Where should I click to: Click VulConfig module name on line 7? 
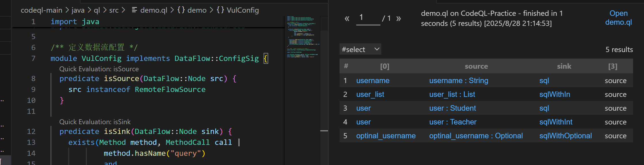101,58
